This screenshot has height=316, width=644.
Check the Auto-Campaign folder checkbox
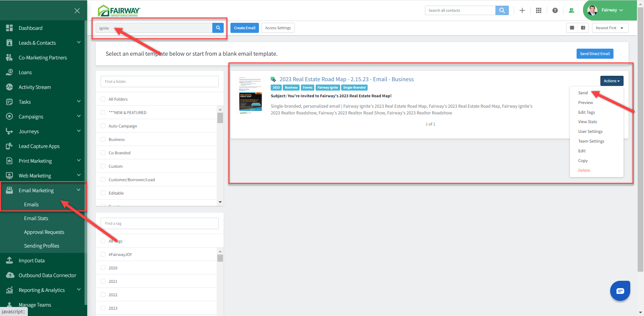103,126
